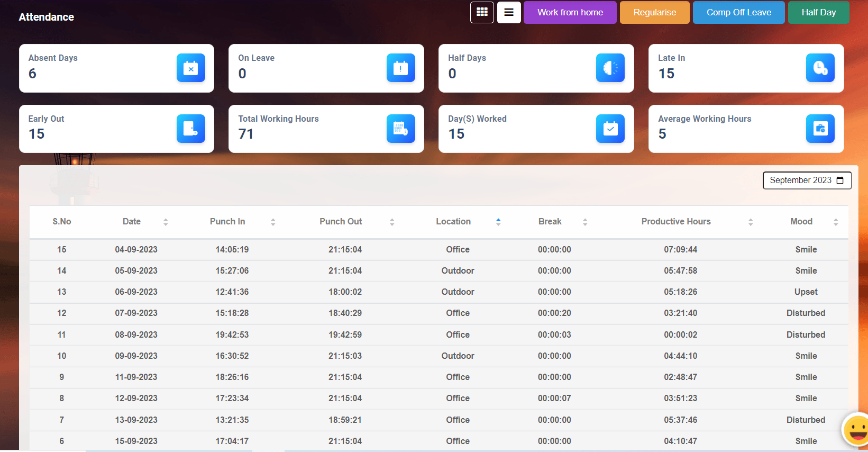Sort table by Location column
The height and width of the screenshot is (452, 868).
(498, 222)
